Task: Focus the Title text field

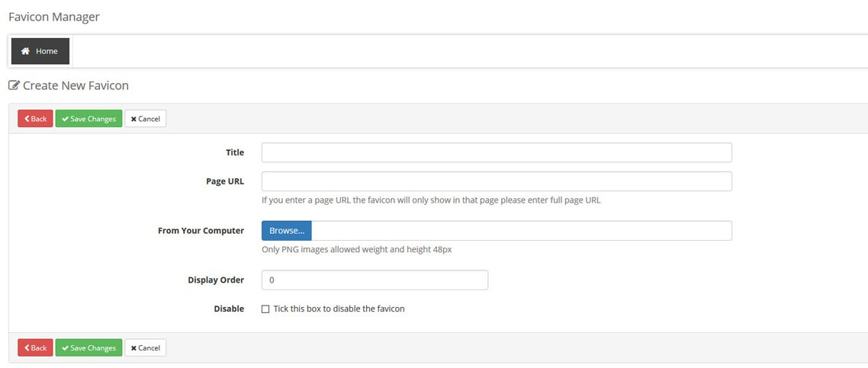Action: point(497,152)
